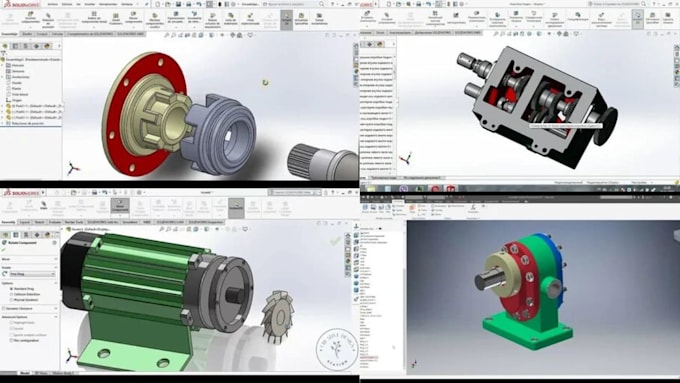Click Tomar instantánea tool
Image resolution: width=680 pixels, height=383 pixels.
319,20
